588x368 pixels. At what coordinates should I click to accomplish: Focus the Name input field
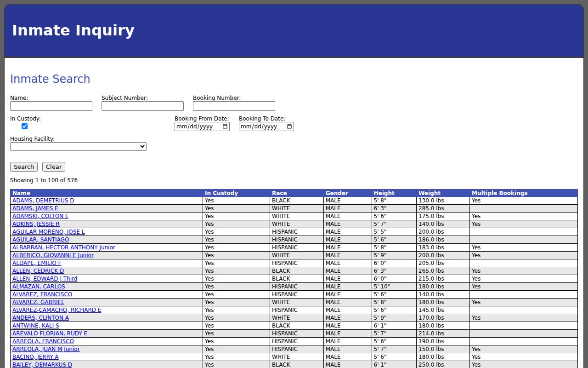click(51, 106)
